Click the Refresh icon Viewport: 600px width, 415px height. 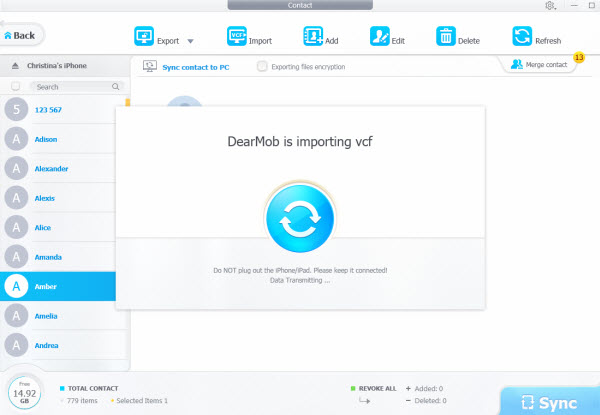point(522,36)
